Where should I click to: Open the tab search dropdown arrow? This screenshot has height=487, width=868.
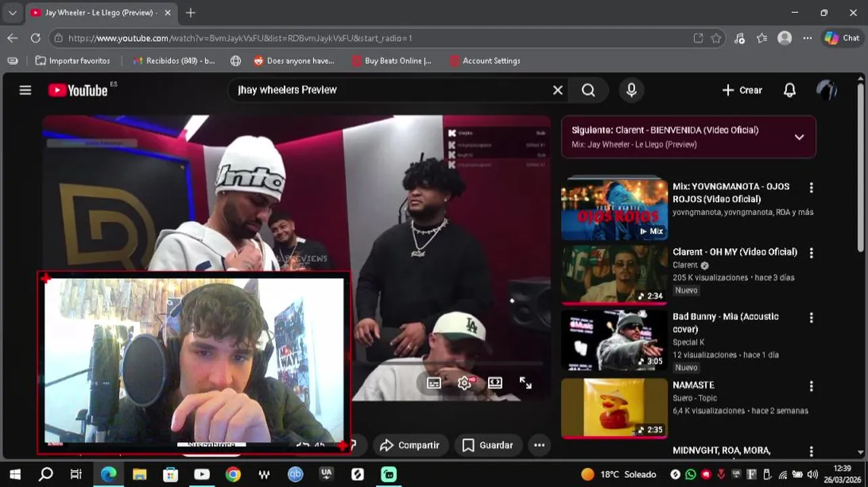12,13
